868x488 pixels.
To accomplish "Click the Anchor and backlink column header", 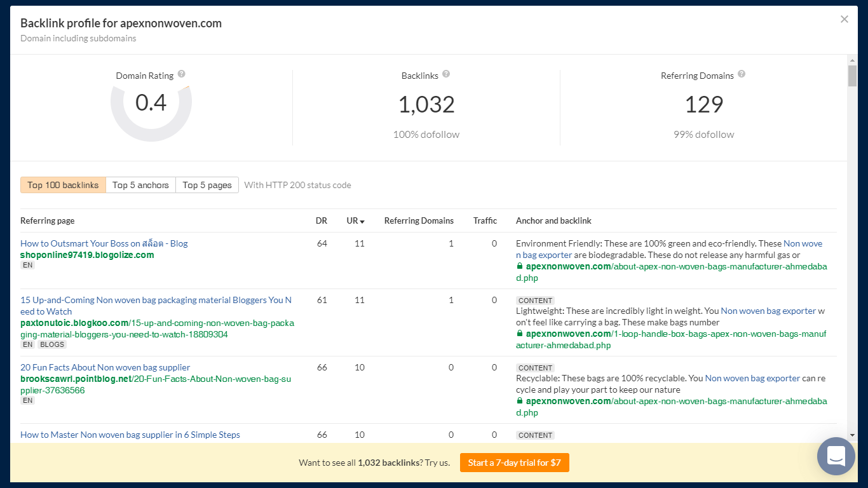I will click(553, 220).
